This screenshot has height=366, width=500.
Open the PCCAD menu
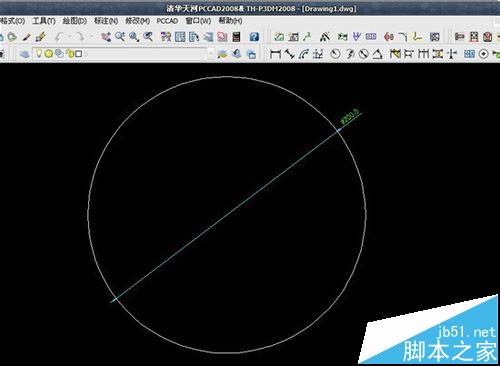click(167, 21)
